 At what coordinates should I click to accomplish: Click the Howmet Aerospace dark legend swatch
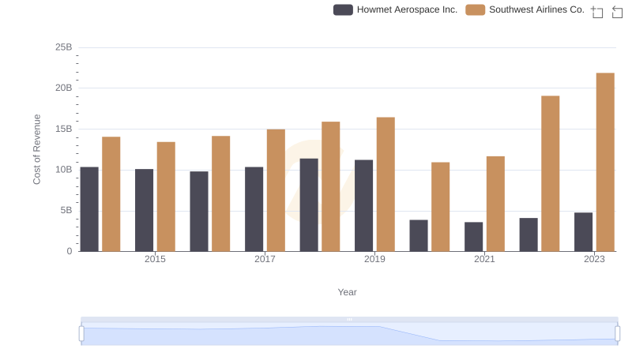[x=343, y=9]
